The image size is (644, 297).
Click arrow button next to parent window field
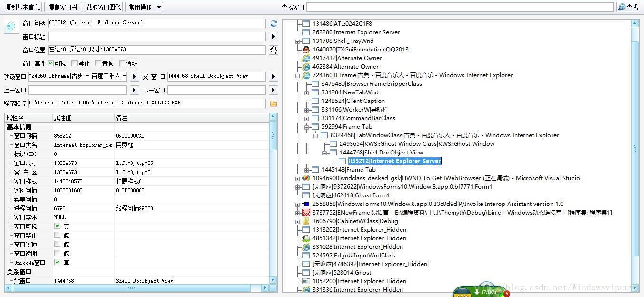(273, 77)
